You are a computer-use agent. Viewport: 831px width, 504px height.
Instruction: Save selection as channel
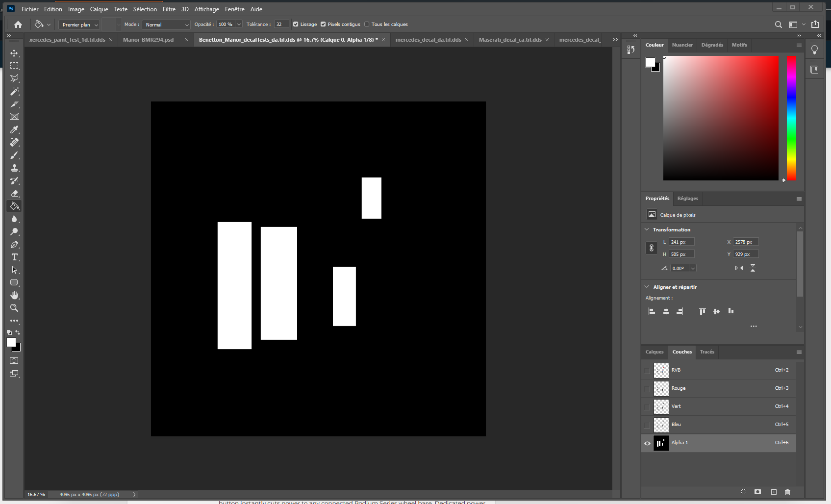(758, 492)
